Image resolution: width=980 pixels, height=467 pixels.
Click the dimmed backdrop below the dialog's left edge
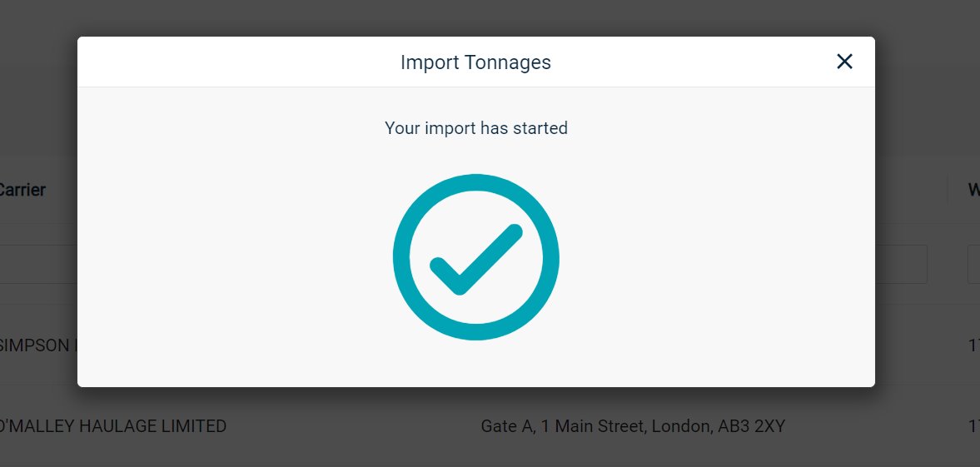click(x=39, y=427)
